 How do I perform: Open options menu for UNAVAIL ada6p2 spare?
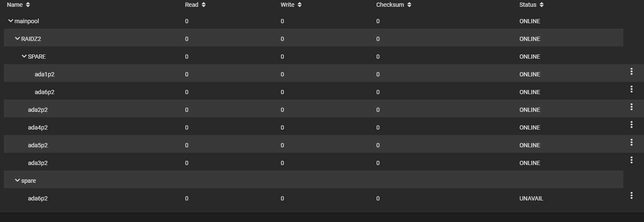631,195
